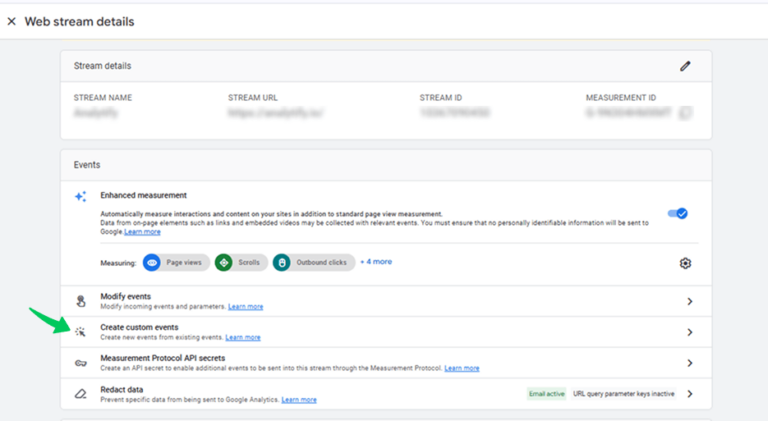The height and width of the screenshot is (421, 768).
Task: Open Learn more link for Redact data
Action: tap(299, 400)
